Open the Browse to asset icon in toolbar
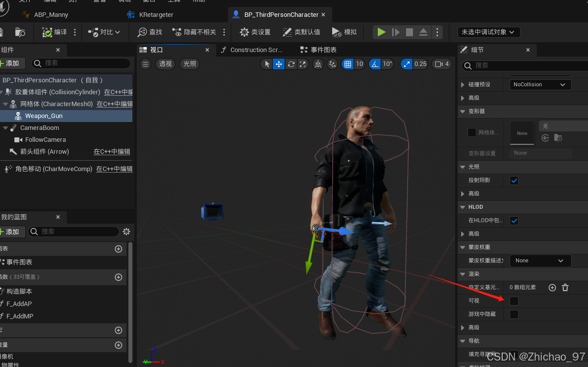Image resolution: width=588 pixels, height=367 pixels. click(20, 32)
